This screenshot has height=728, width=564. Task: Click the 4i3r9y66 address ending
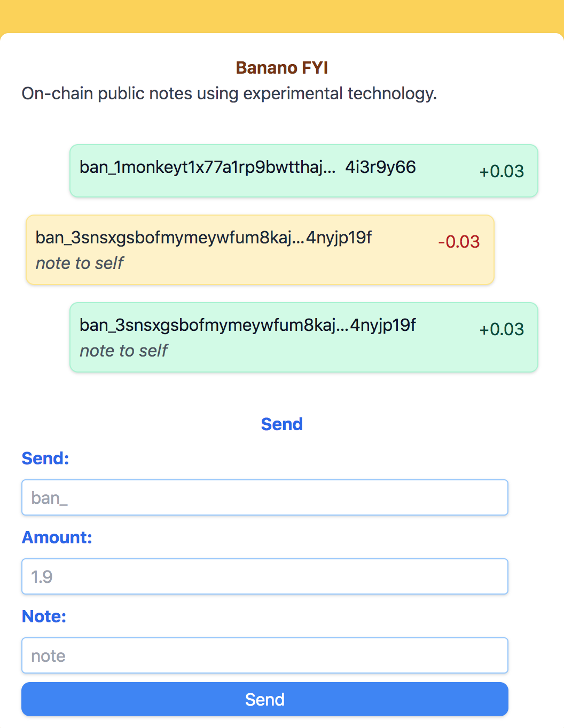[x=380, y=167]
